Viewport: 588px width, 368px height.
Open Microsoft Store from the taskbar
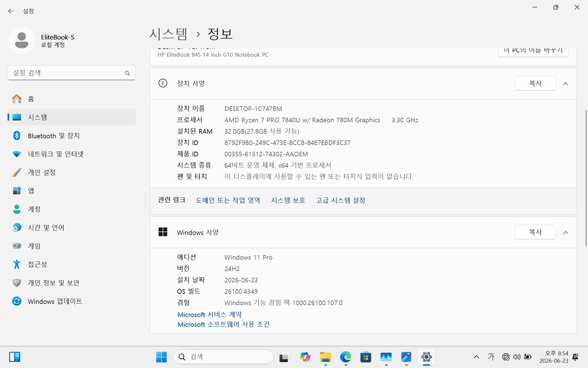(x=366, y=357)
